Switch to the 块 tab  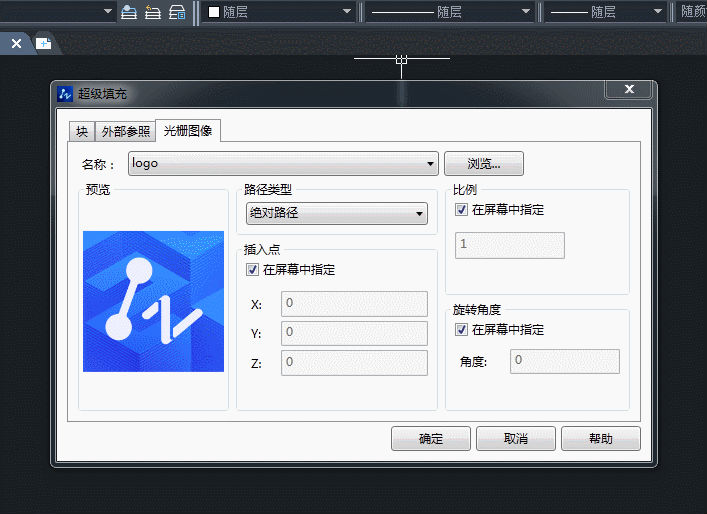point(82,131)
